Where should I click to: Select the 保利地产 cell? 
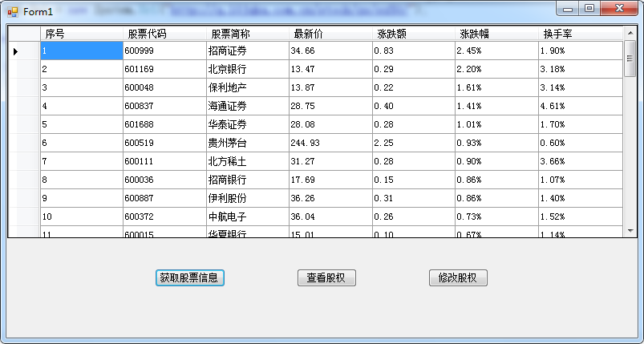click(x=248, y=87)
